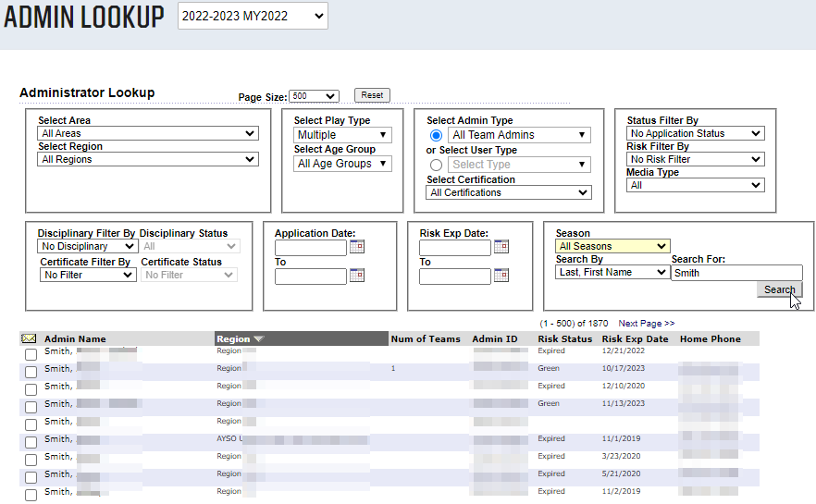Expand the Select Area dropdown
The image size is (816, 504).
[148, 133]
